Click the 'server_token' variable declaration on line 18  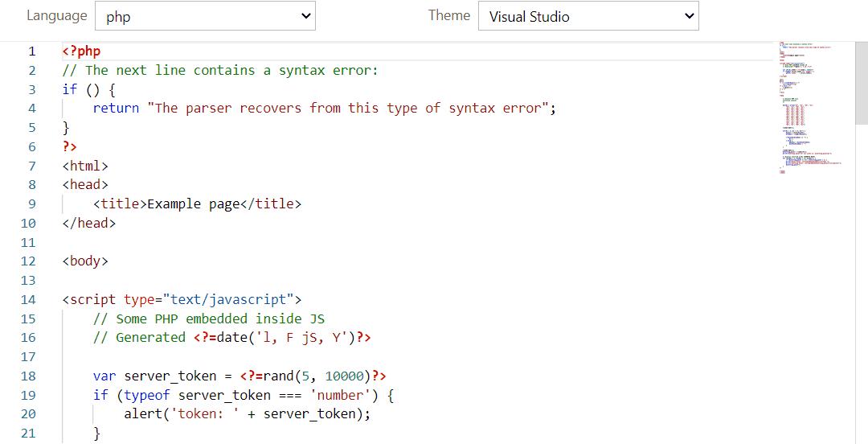tap(170, 376)
